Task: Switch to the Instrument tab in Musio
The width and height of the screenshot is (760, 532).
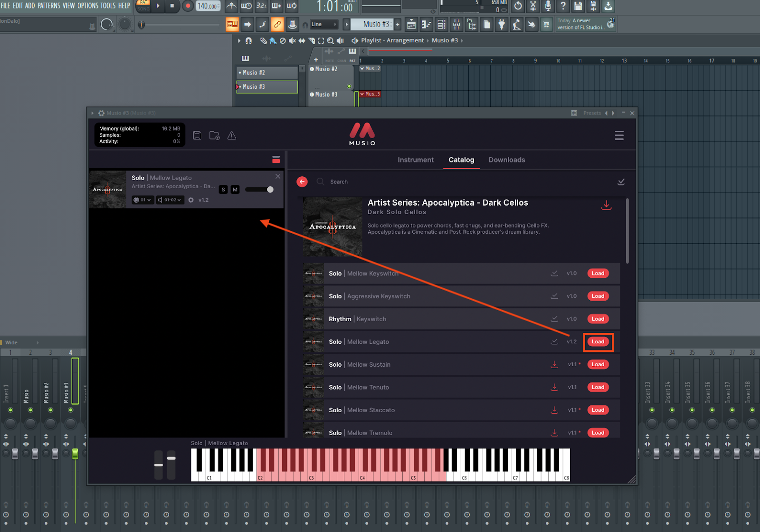Action: (416, 160)
